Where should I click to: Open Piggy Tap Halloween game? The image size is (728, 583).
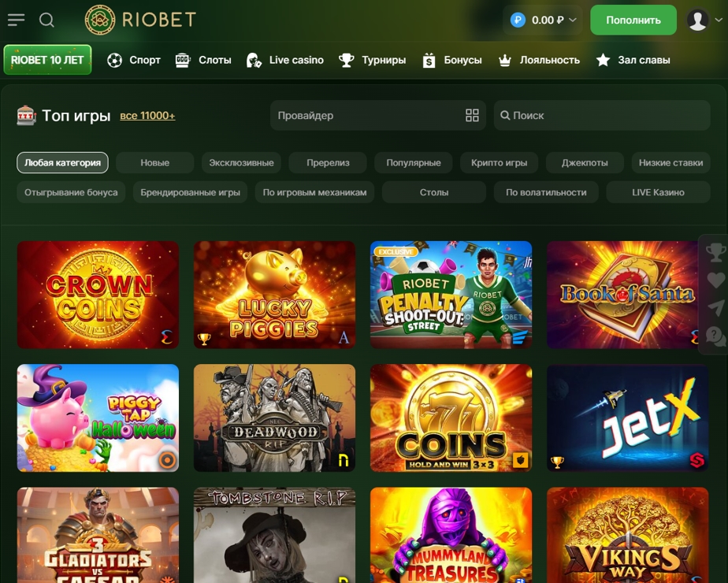pyautogui.click(x=98, y=418)
